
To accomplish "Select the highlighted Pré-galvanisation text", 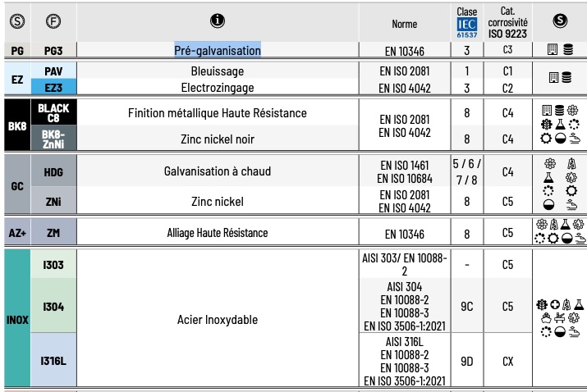I will [218, 51].
